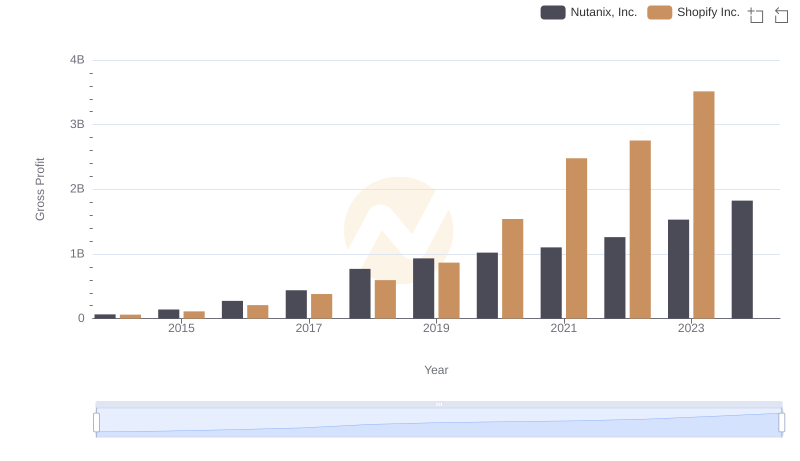Click Shopify bar for 2019
Screen dimensions: 800x461
click(x=449, y=291)
